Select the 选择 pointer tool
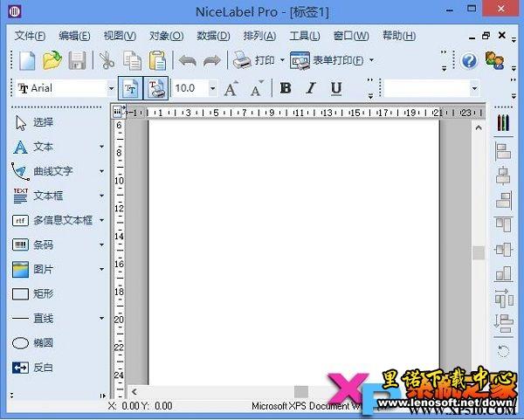This screenshot has height=420, width=524. pos(33,122)
